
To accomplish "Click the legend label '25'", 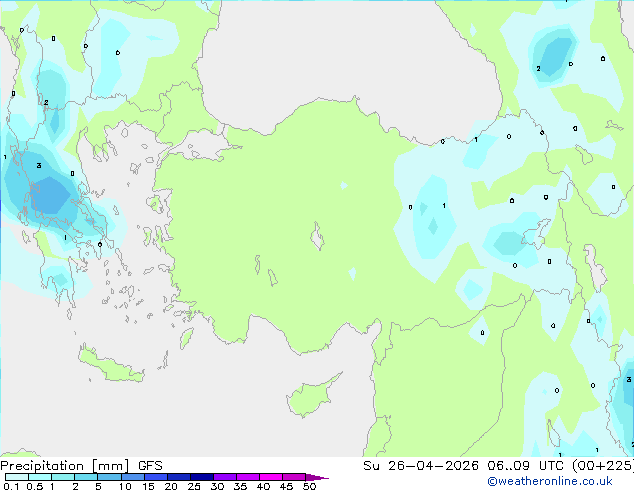I will (x=194, y=486).
